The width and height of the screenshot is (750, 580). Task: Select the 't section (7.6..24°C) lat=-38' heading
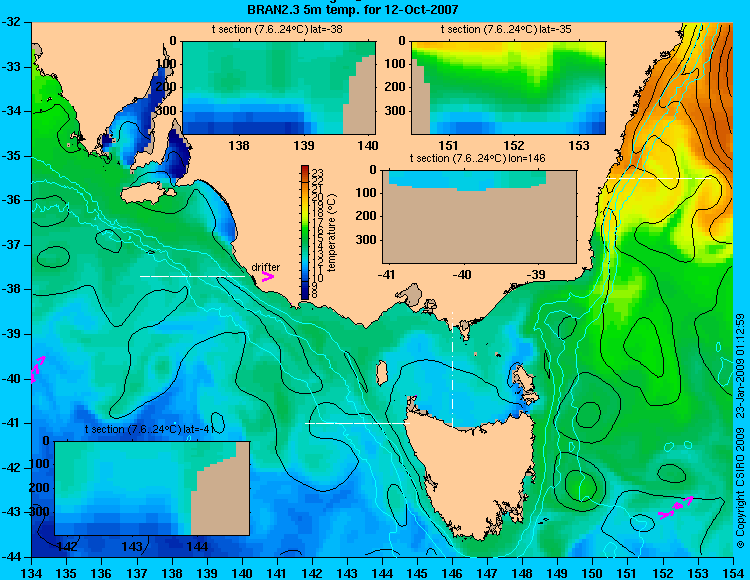tap(277, 30)
